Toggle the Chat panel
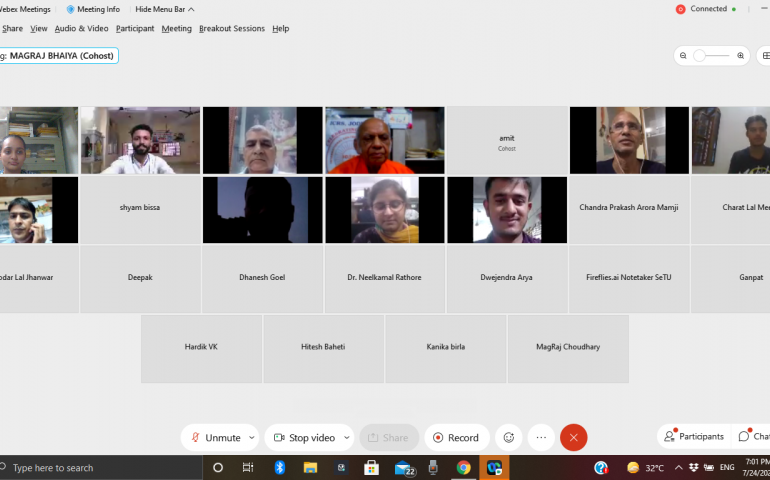The image size is (770, 480). pyautogui.click(x=753, y=436)
